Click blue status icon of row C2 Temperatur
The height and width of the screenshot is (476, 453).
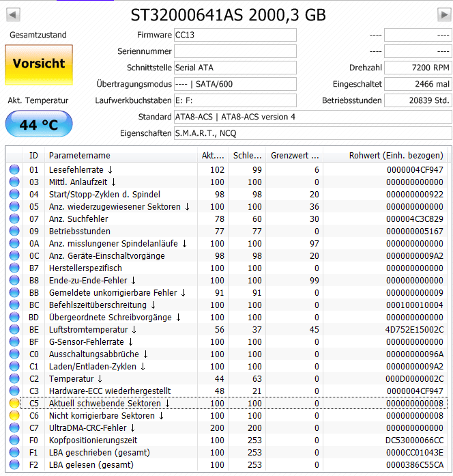[14, 379]
